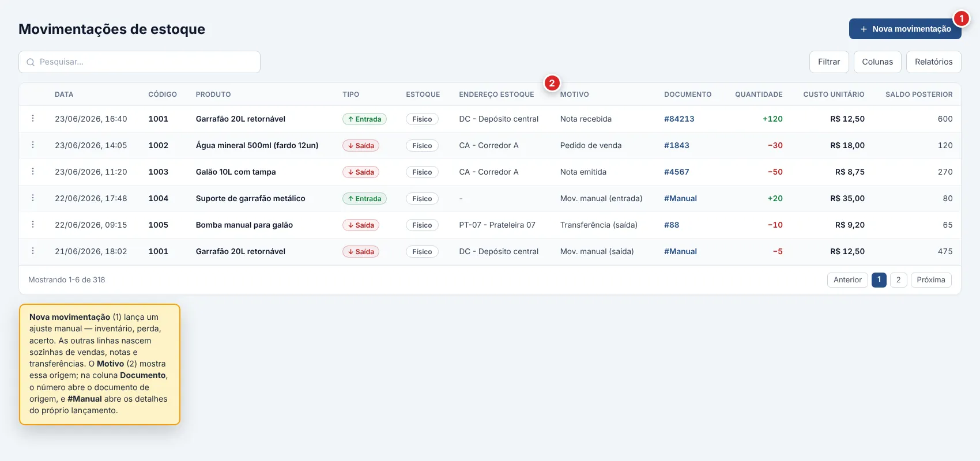Click Saída badge in Bomba manual row
The height and width of the screenshot is (461, 980).
click(361, 225)
